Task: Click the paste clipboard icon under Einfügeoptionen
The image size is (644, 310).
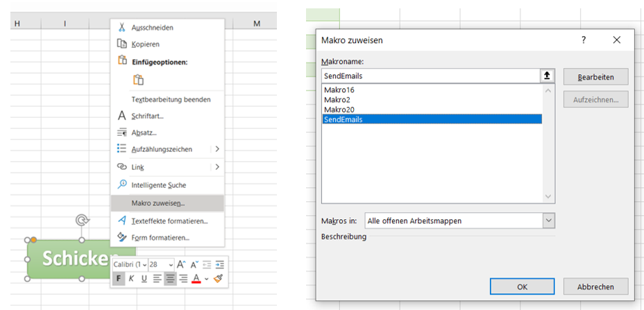Action: (x=138, y=80)
